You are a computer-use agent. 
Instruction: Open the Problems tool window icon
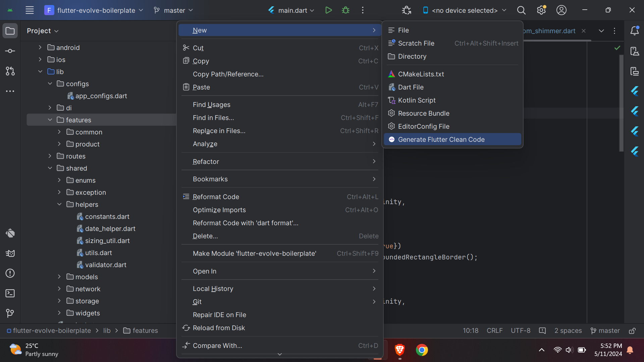coord(10,273)
